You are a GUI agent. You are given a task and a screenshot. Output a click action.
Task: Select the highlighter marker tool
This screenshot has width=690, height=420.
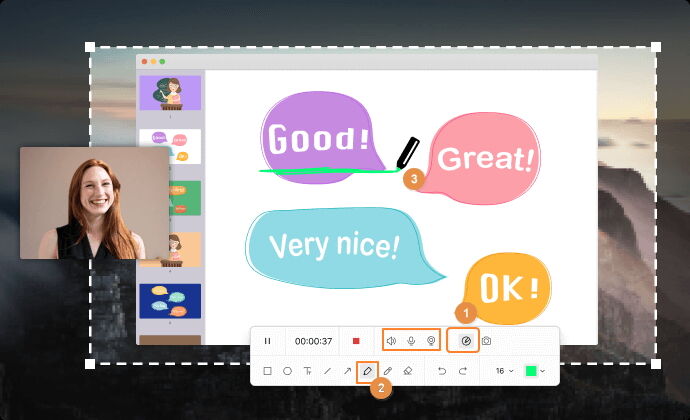click(367, 371)
